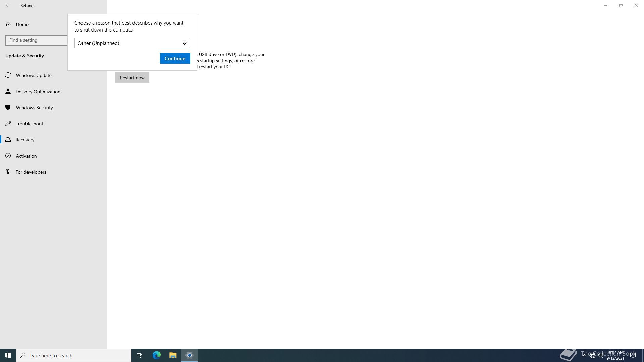Image resolution: width=644 pixels, height=362 pixels.
Task: Click the Settings gear taskbar icon
Action: coord(190,355)
